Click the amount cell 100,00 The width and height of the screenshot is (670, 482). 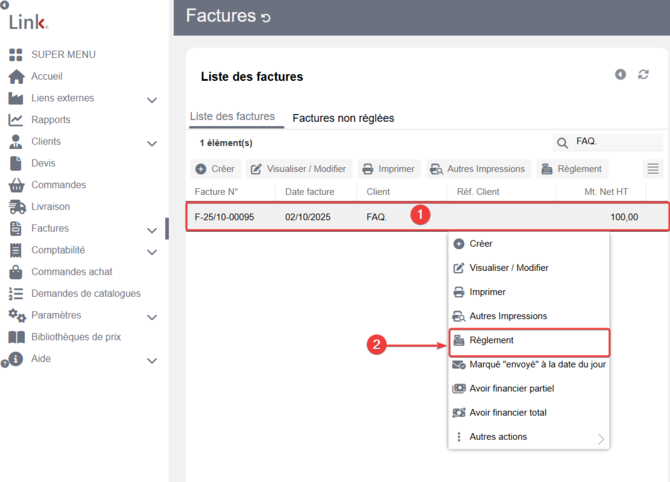[624, 217]
